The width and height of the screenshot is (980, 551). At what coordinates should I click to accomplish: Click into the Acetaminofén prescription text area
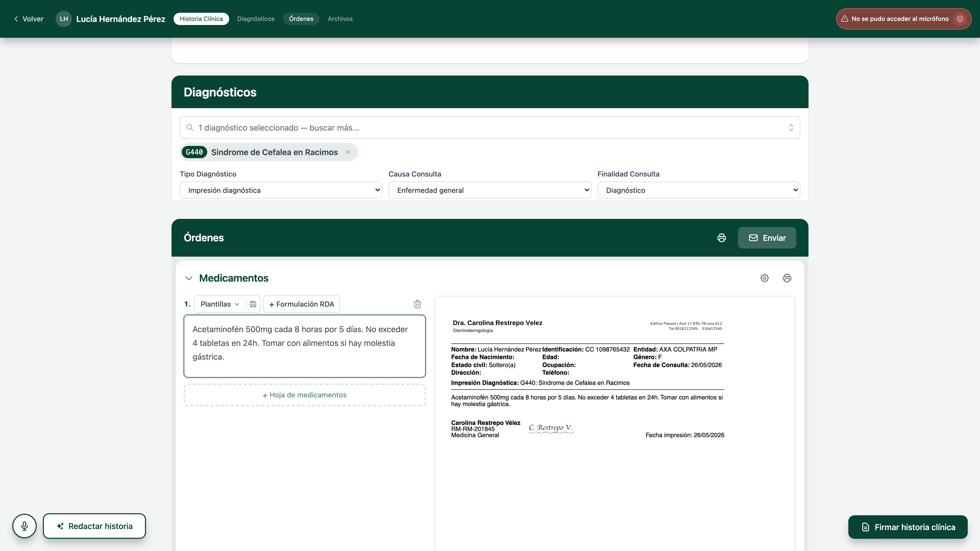304,346
